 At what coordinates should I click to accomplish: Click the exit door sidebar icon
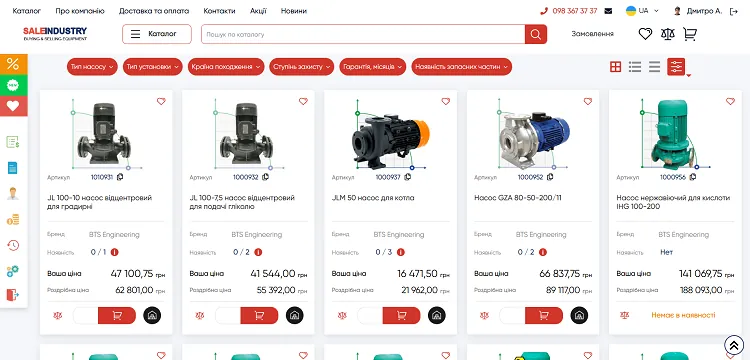[x=13, y=295]
